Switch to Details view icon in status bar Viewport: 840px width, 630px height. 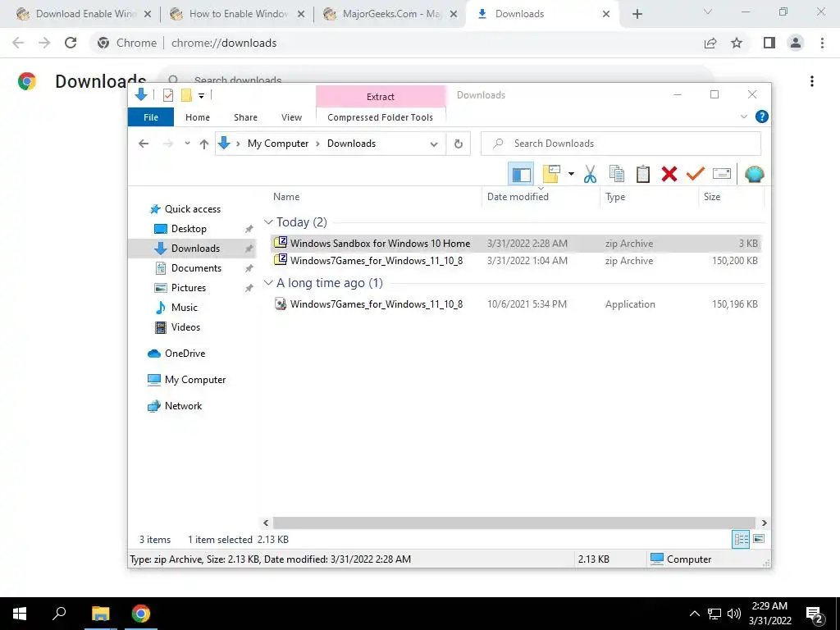(x=741, y=539)
